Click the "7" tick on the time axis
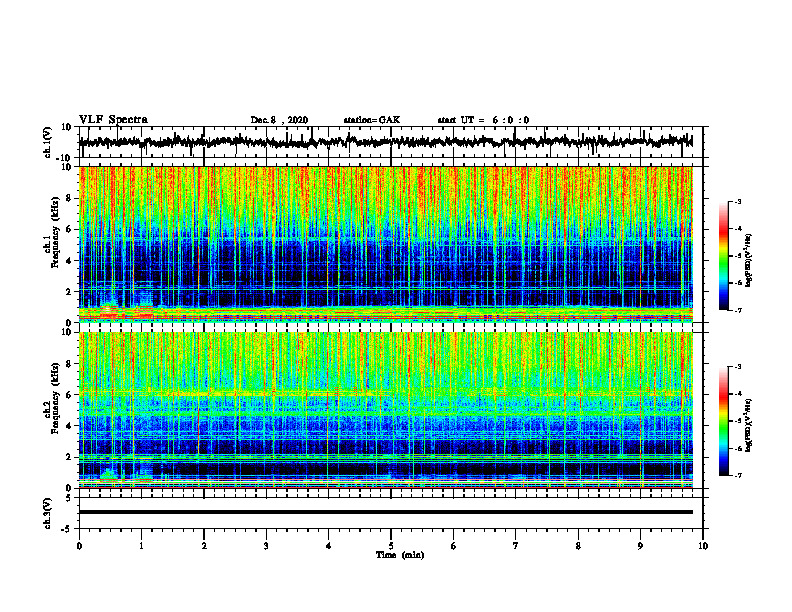Image resolution: width=792 pixels, height=612 pixels. tap(516, 546)
